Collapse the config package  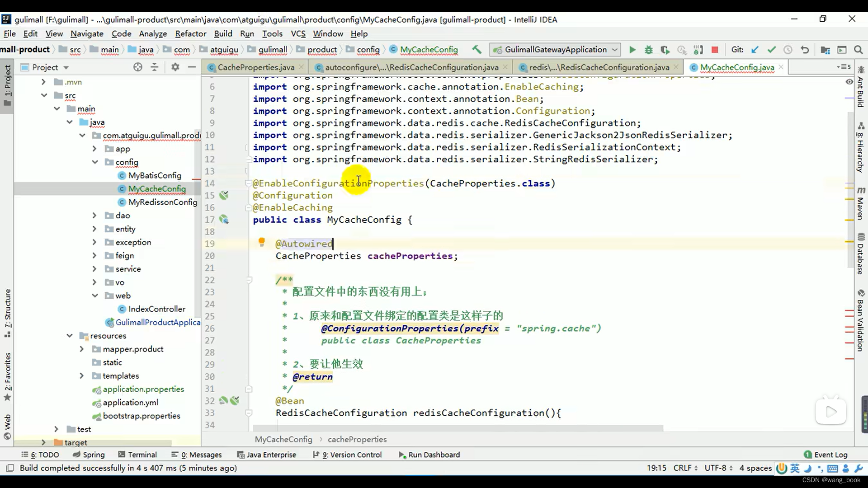(95, 162)
